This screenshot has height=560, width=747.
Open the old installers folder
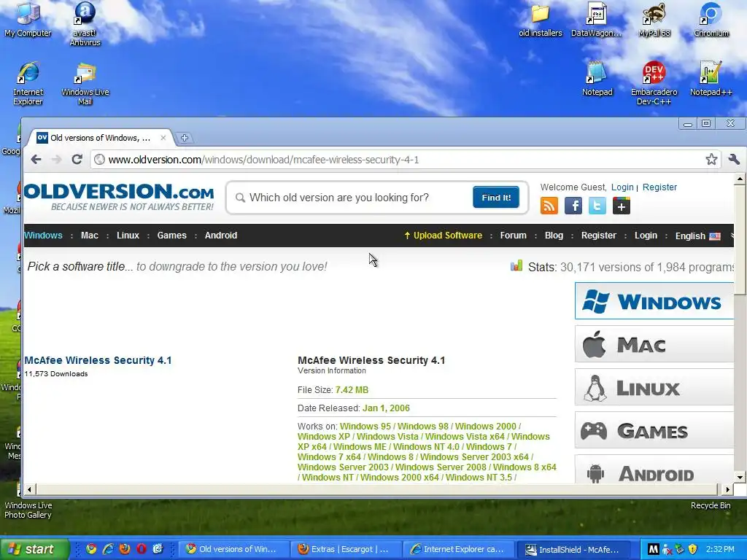[541, 20]
